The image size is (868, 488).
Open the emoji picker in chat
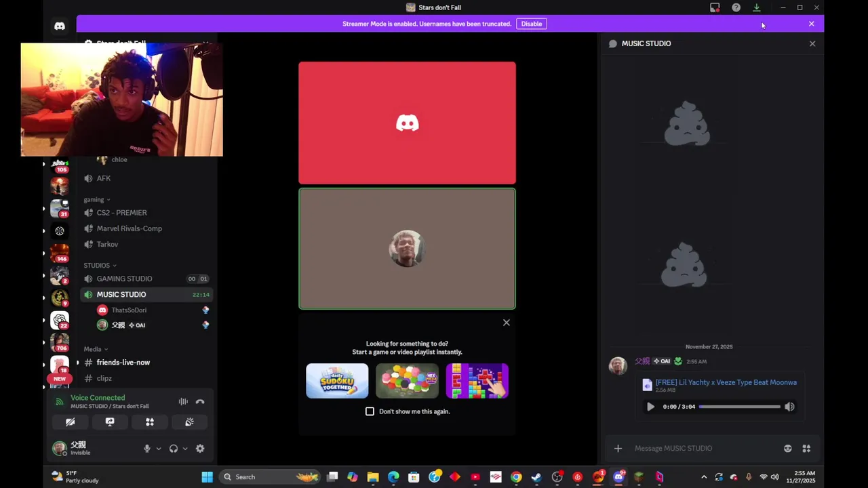[x=787, y=449]
